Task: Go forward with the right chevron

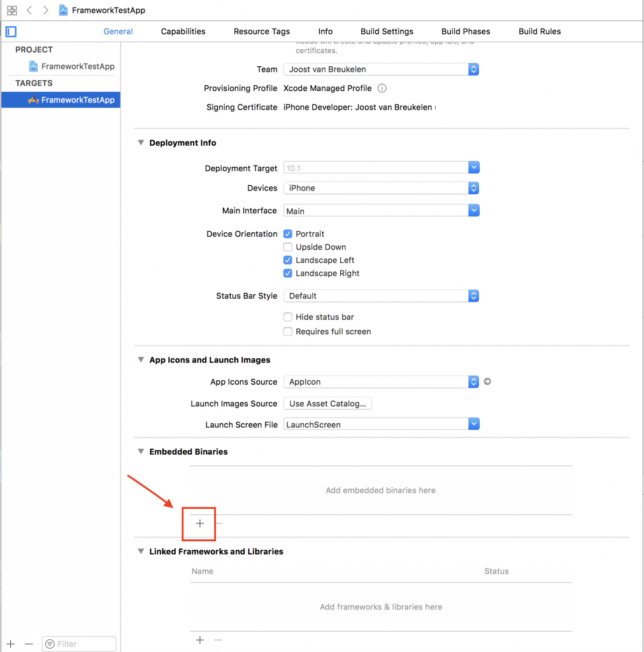Action: click(45, 10)
